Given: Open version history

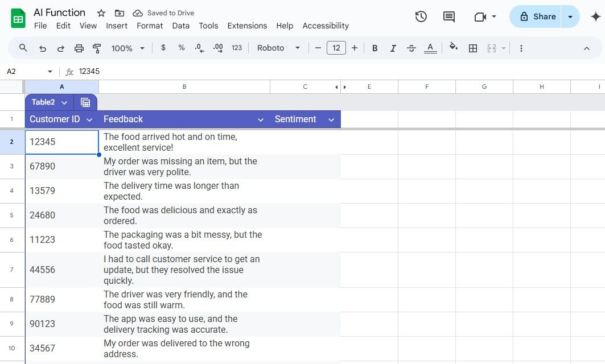Looking at the screenshot, I should coord(421,16).
